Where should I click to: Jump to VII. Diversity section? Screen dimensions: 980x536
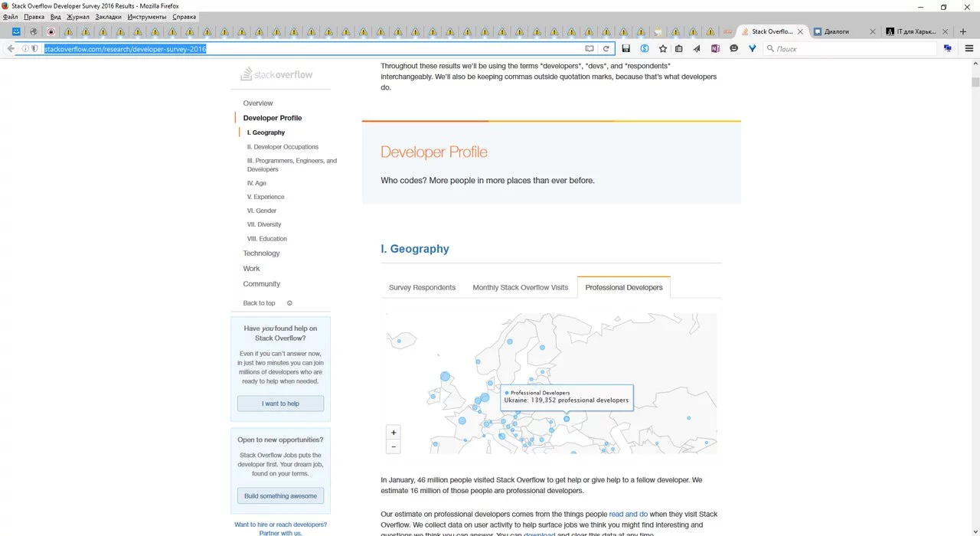click(x=264, y=224)
